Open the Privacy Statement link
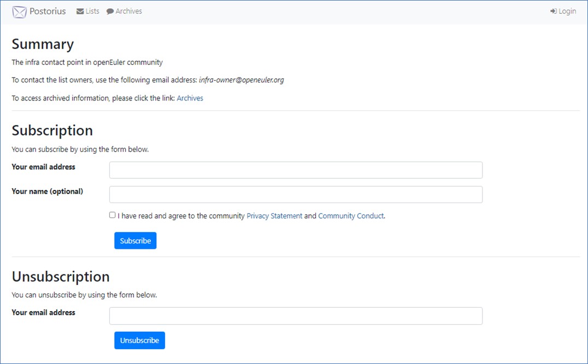The image size is (588, 364). tap(274, 216)
